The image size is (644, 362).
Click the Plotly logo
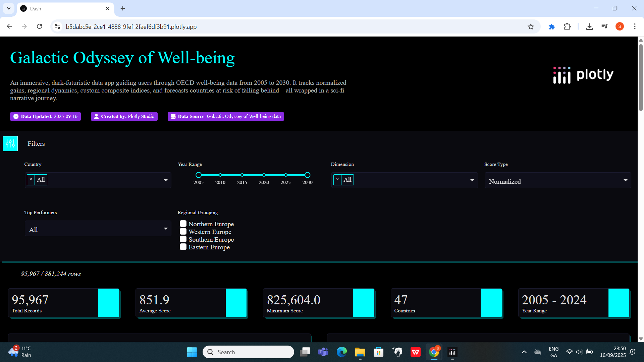pyautogui.click(x=583, y=74)
